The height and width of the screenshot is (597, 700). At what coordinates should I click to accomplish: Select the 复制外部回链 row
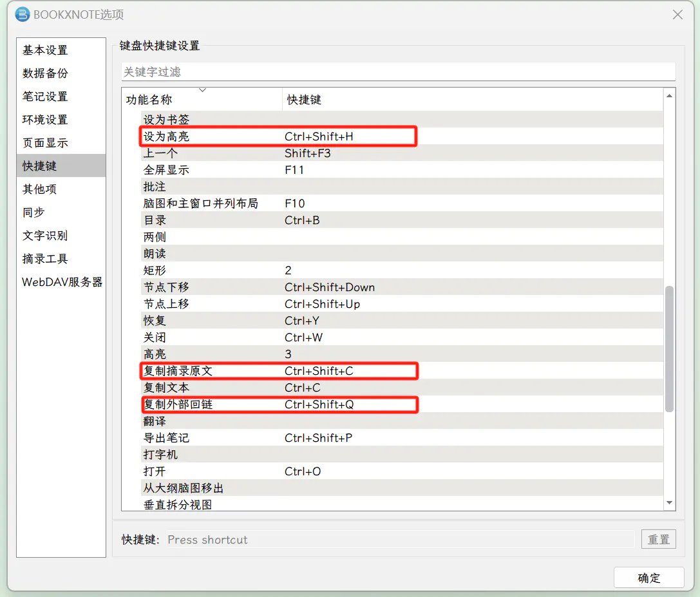tap(402, 404)
